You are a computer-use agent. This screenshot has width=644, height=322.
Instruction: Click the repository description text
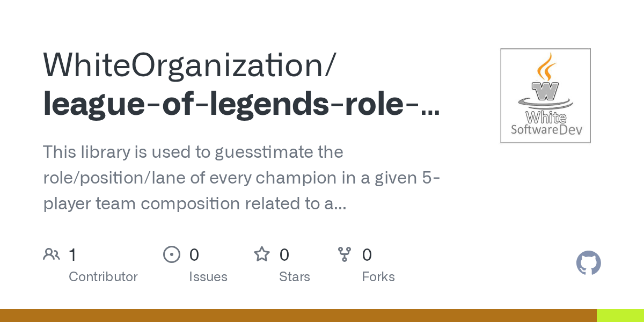[241, 178]
